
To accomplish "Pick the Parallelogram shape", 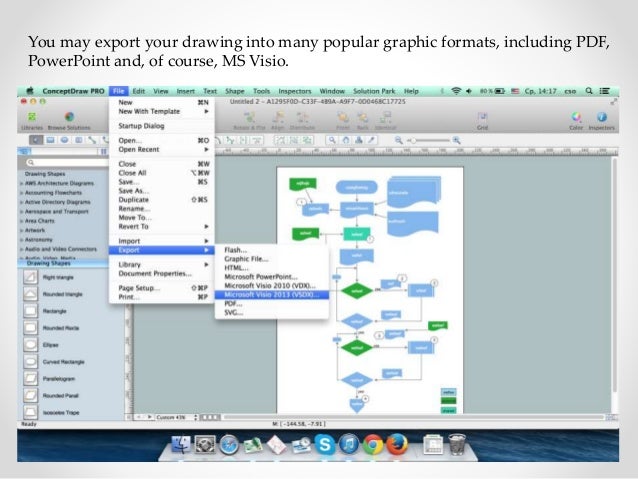I will [30, 378].
